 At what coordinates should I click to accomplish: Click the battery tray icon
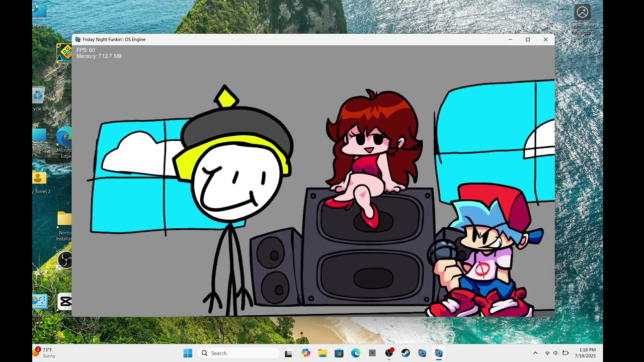566,353
